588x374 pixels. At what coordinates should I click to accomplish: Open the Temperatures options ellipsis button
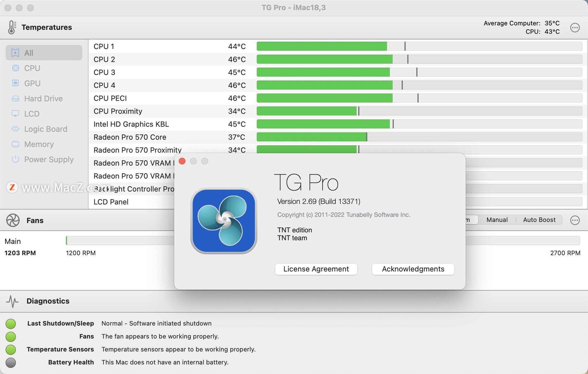pyautogui.click(x=575, y=28)
